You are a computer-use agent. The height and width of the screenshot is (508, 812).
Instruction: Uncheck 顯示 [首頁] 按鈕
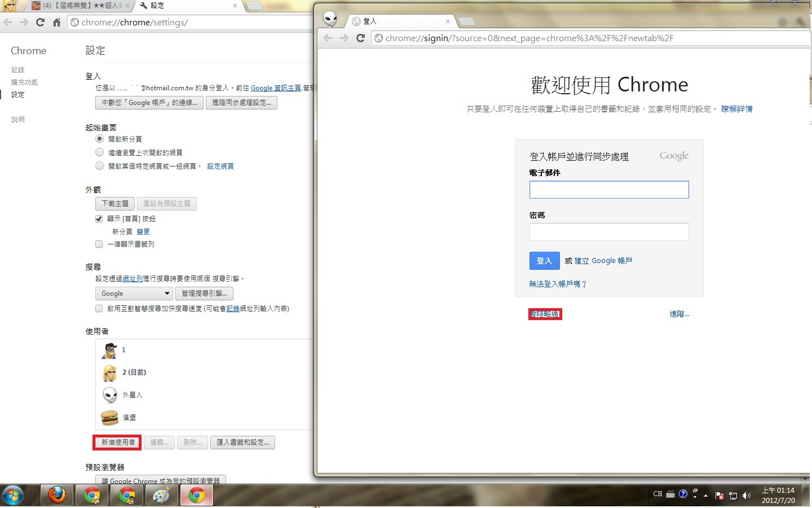tap(99, 218)
